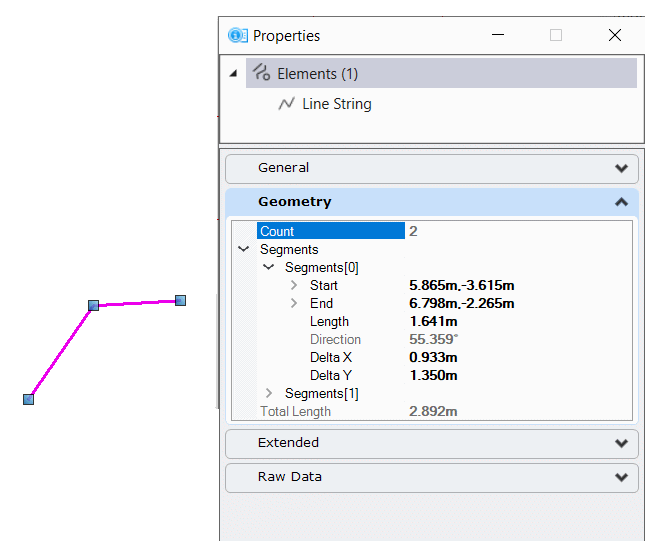Click Delta X value 0.933m
This screenshot has width=667, height=558.
coord(433,357)
